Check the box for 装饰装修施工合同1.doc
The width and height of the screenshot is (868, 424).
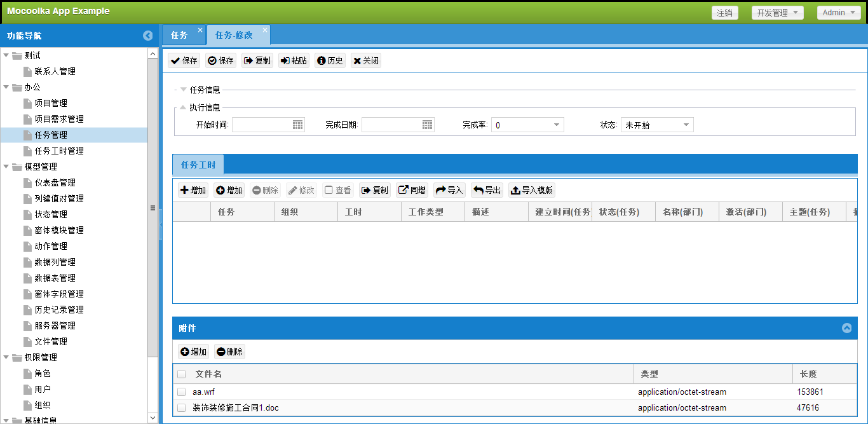tap(182, 408)
